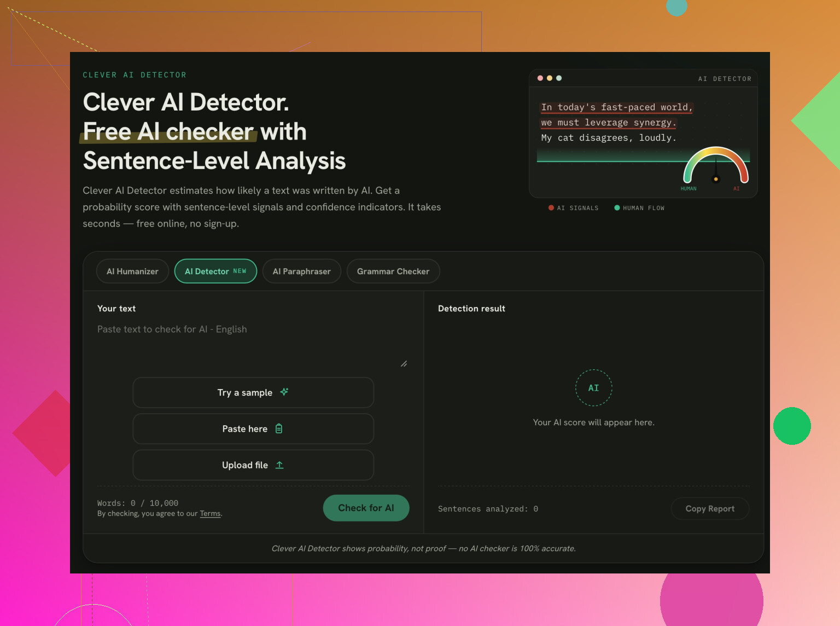The image size is (840, 626).
Task: Click the clipboard icon beside Paste here
Action: [x=279, y=428]
